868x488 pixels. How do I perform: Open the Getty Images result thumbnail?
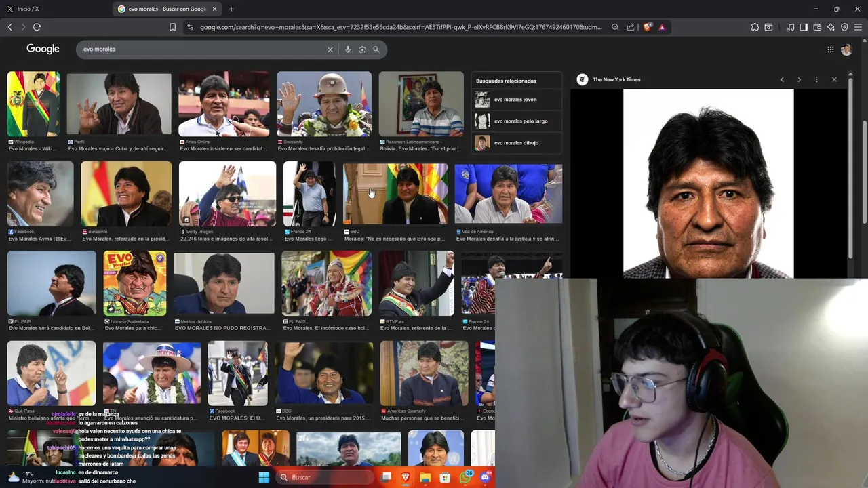[227, 193]
